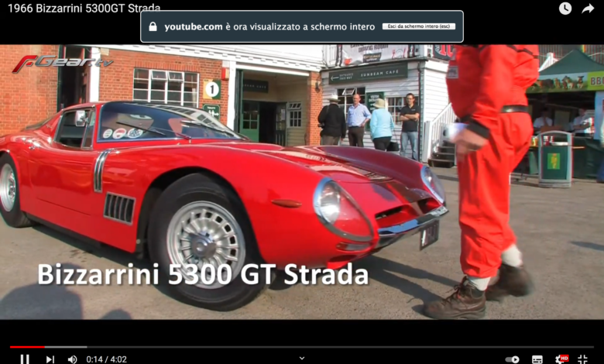This screenshot has height=364, width=604.
Task: Expand the chevron below the video
Action: pos(302,359)
